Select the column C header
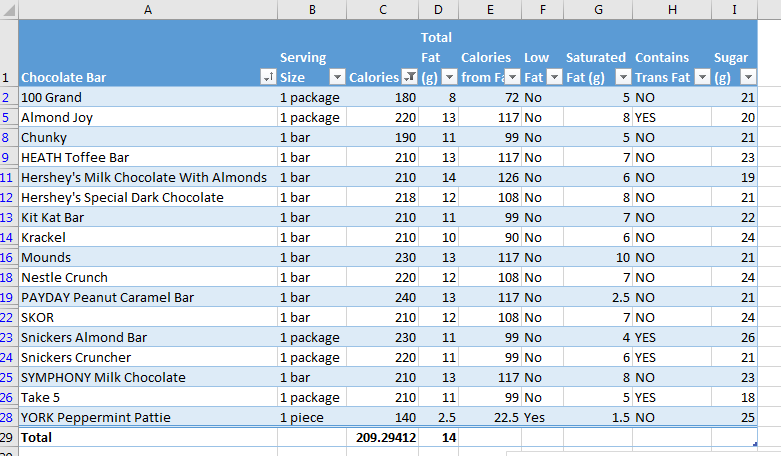Screen dimensions: 781x456 tap(383, 9)
